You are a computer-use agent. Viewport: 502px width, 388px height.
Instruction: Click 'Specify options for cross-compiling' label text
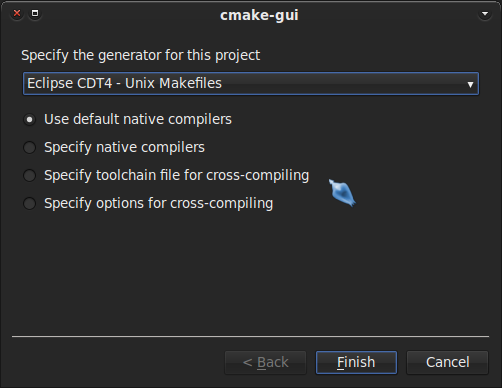[x=159, y=203]
